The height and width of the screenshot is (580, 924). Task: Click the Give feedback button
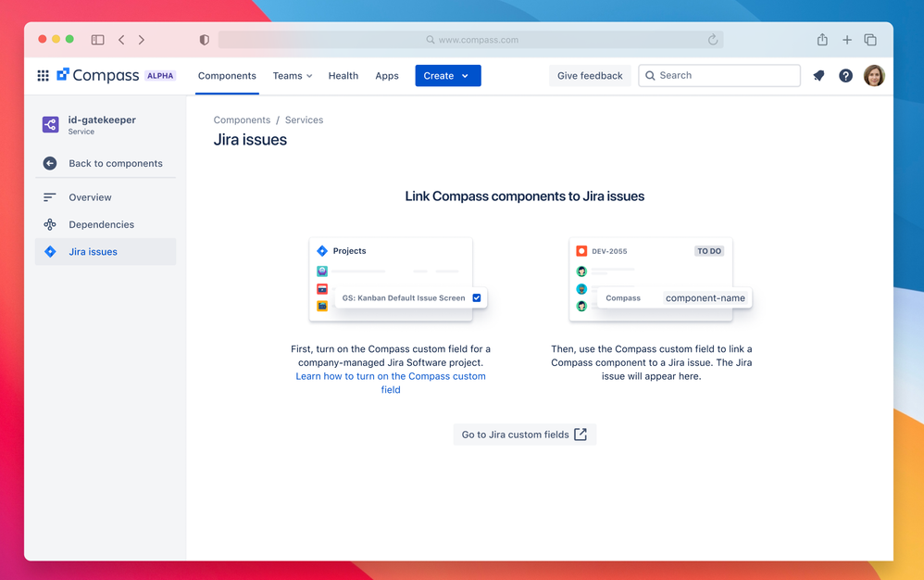click(590, 75)
